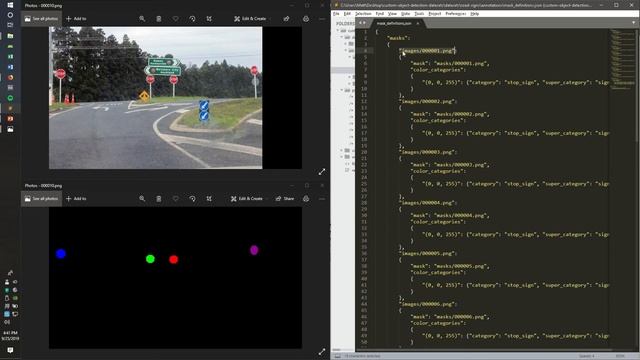Open Sublime Tools menu
Image resolution: width=640 pixels, height=360 pixels.
pos(419,13)
